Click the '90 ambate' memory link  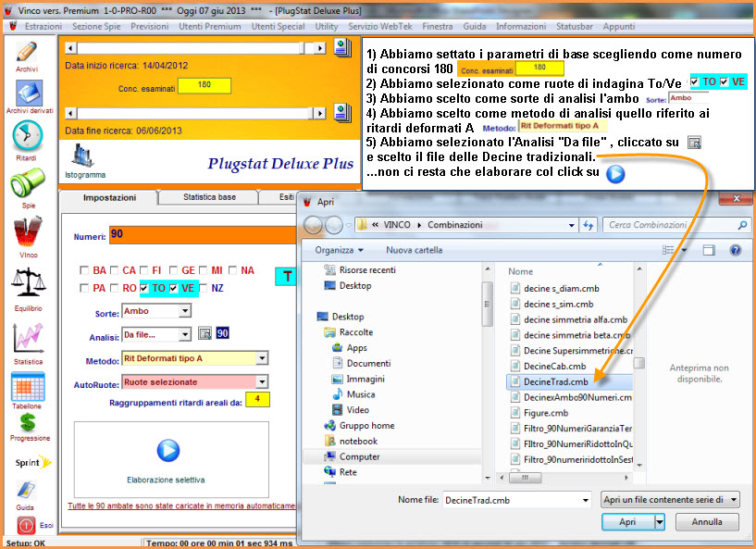click(x=181, y=505)
